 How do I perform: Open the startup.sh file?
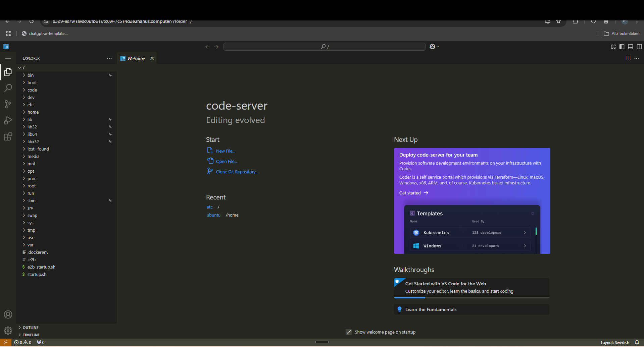[66, 274]
